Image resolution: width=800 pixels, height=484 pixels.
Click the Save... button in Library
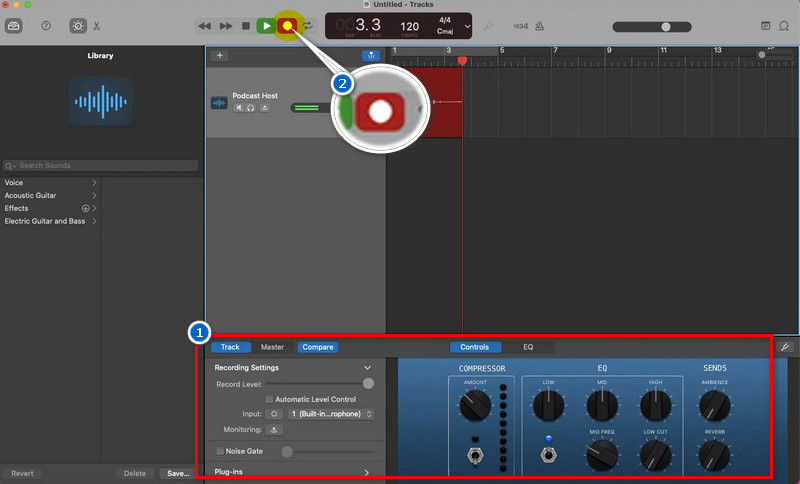178,473
